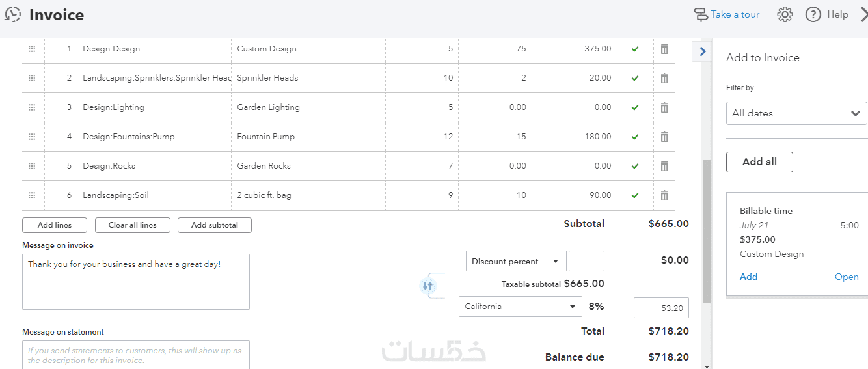Click the Add lines button
Screen dimensions: 868x369
click(x=55, y=225)
